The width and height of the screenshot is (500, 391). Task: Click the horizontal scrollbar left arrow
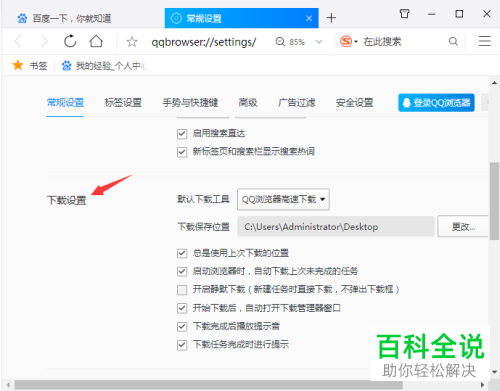pos(8,385)
